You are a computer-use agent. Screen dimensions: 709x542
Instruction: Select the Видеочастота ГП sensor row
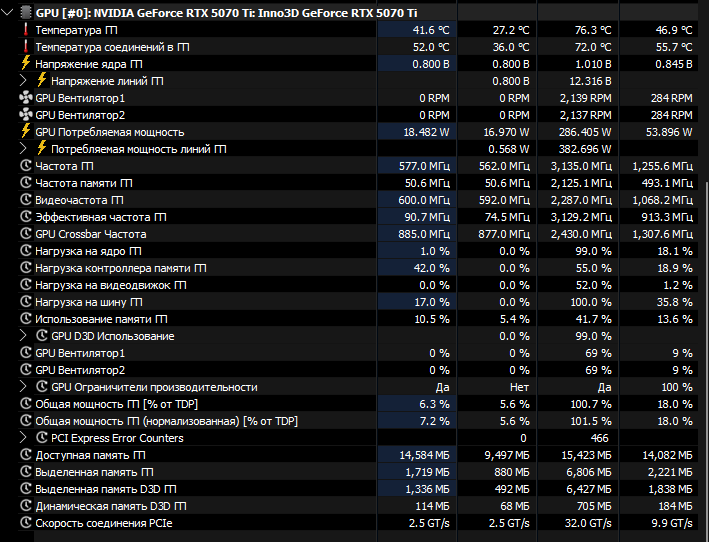pyautogui.click(x=92, y=200)
